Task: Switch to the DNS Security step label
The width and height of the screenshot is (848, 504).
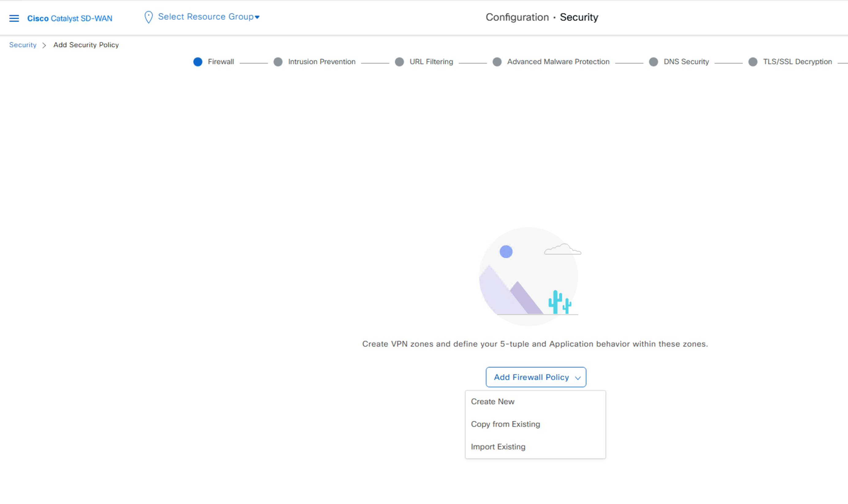Action: click(x=686, y=62)
